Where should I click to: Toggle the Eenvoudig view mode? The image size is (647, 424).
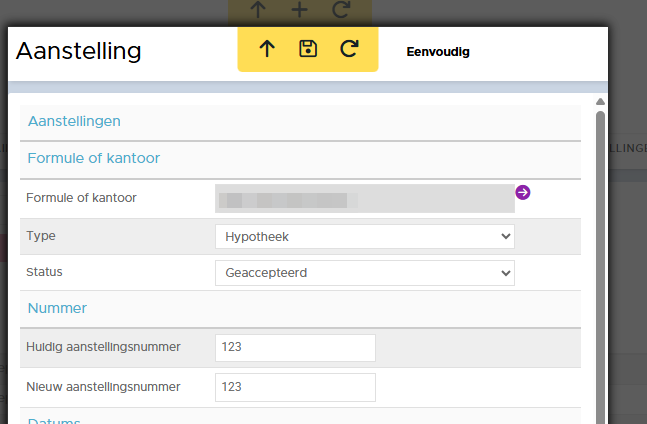click(x=438, y=52)
